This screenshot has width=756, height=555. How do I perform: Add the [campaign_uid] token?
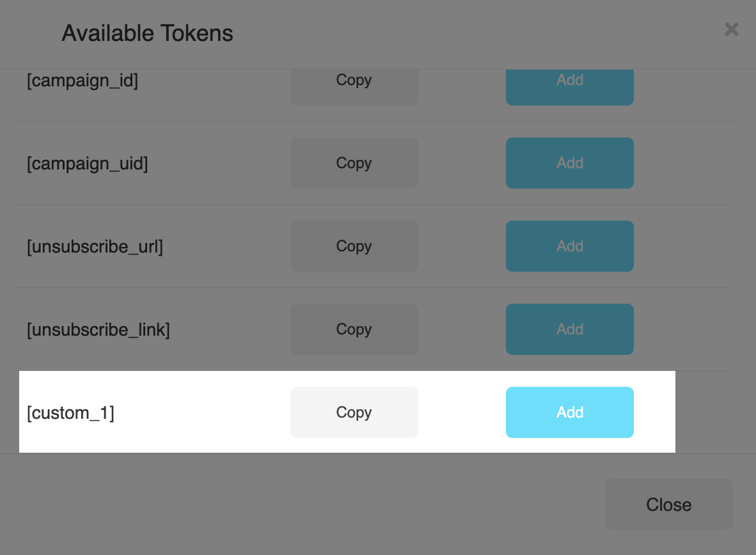click(x=569, y=163)
